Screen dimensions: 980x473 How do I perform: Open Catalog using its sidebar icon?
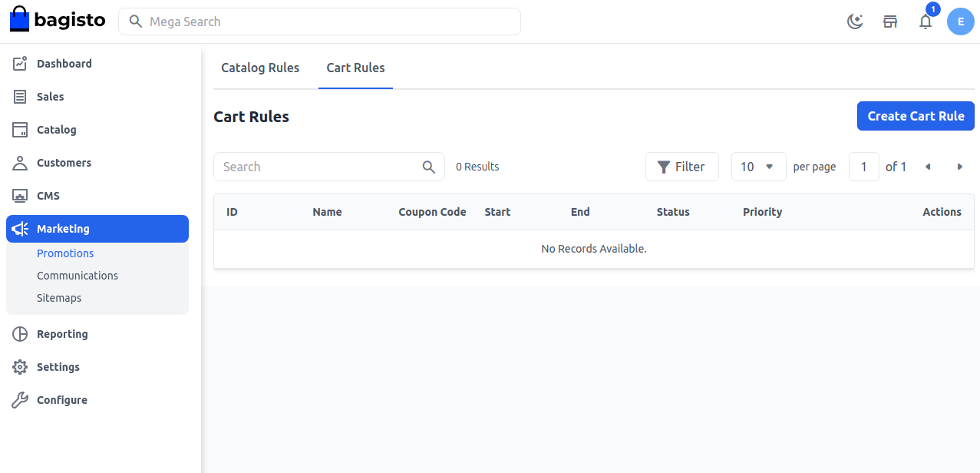pos(20,129)
